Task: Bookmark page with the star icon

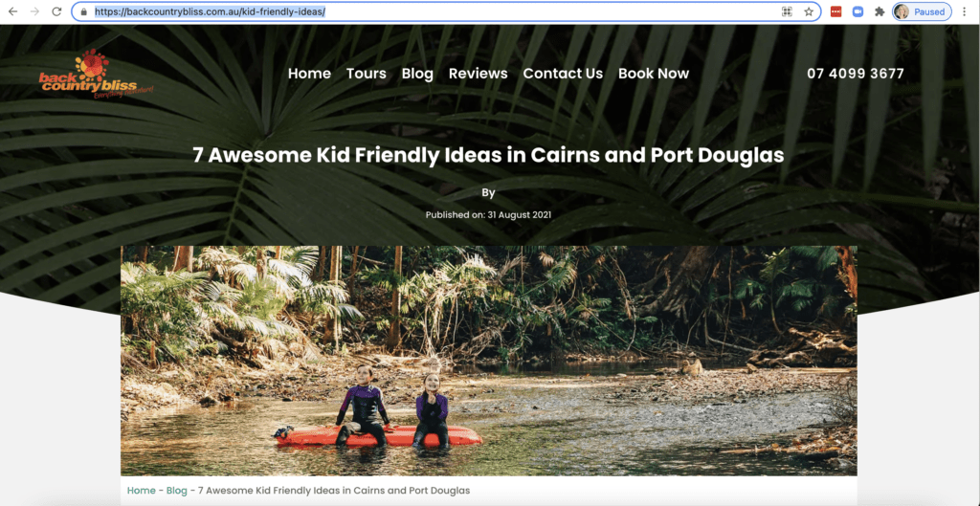Action: (x=808, y=11)
